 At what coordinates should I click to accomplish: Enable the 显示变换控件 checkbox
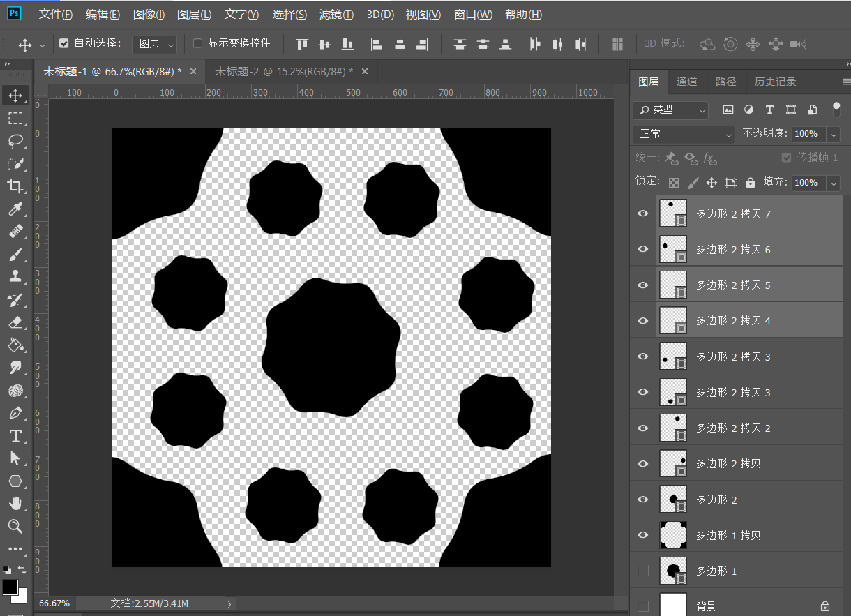click(x=197, y=43)
